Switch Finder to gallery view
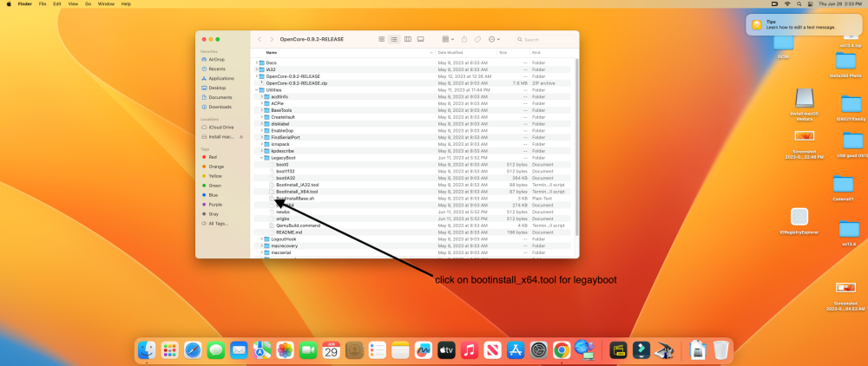The width and height of the screenshot is (868, 366). pyautogui.click(x=421, y=39)
